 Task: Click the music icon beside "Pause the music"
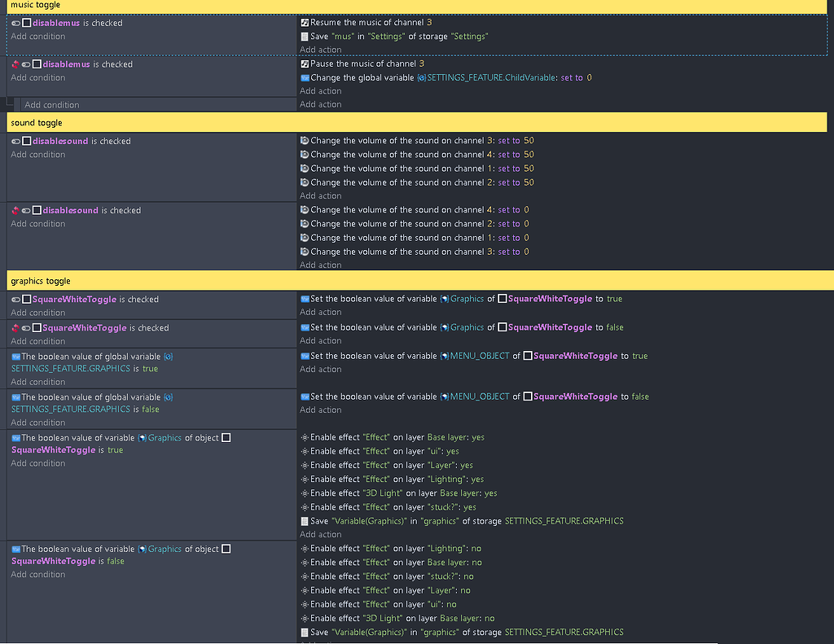(305, 64)
